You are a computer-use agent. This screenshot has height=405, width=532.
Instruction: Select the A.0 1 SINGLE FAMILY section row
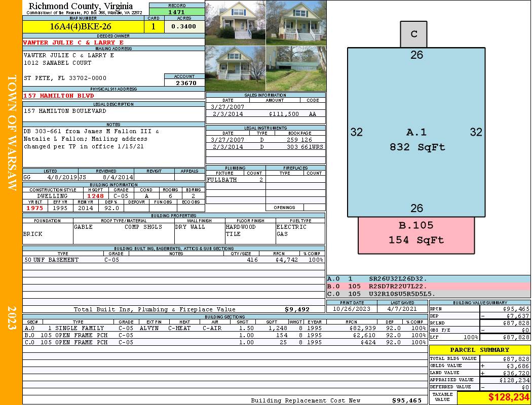click(x=225, y=328)
